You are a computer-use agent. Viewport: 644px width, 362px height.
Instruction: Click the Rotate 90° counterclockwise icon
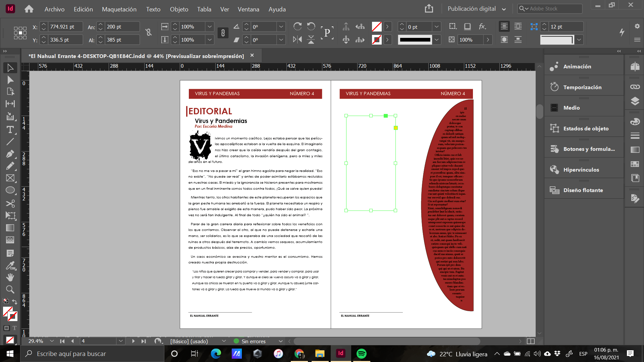[311, 26]
